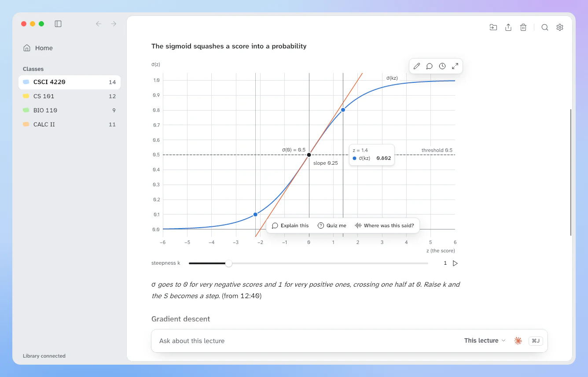
Task: Open chart history clock icon
Action: point(442,66)
